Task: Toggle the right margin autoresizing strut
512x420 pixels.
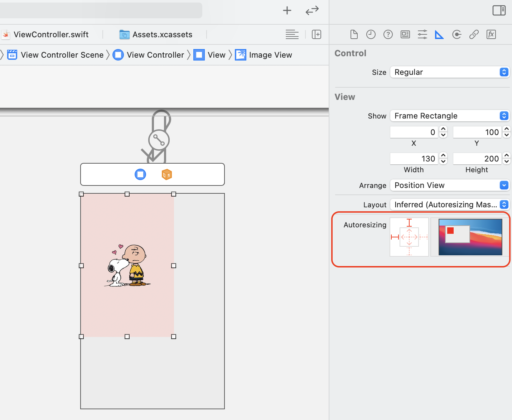Action: click(424, 237)
